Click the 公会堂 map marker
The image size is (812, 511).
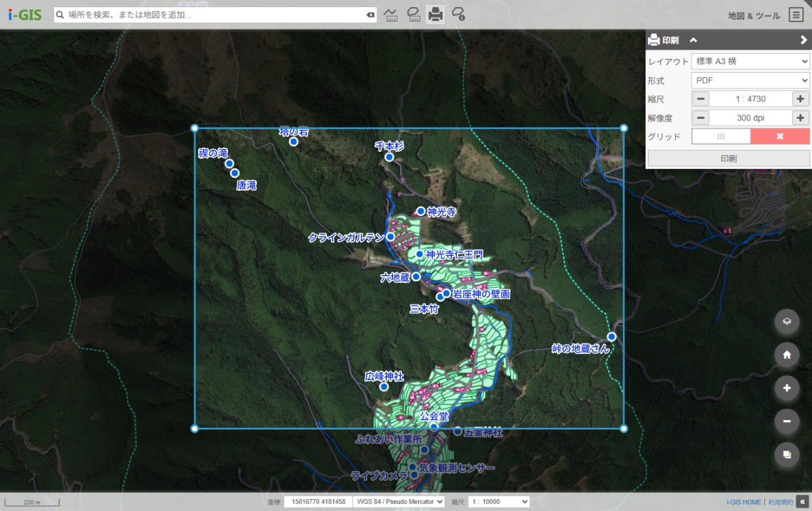click(x=433, y=427)
